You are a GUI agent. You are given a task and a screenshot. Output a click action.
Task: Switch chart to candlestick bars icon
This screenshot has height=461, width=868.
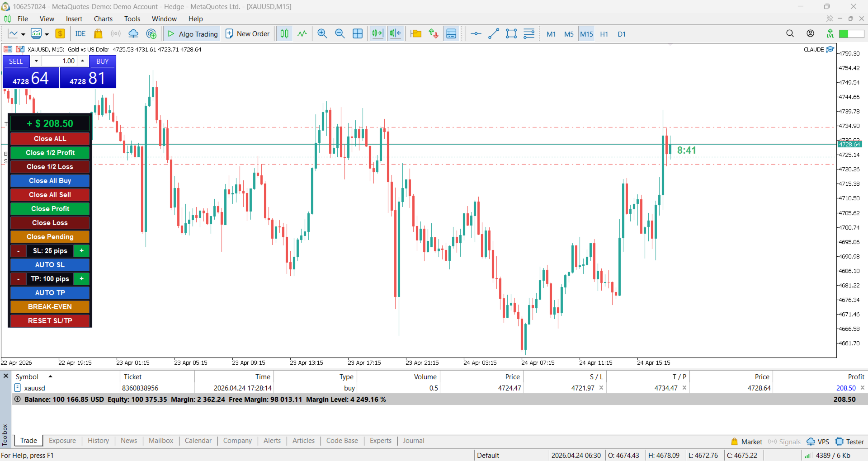click(x=284, y=34)
